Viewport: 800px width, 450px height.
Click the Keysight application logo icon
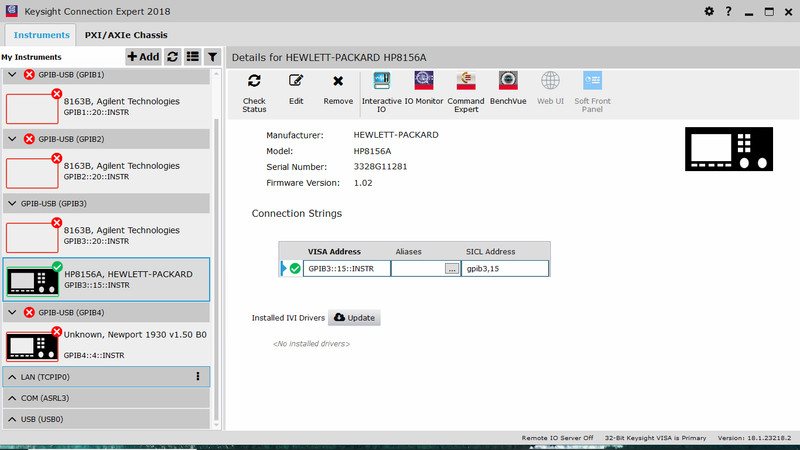click(11, 11)
